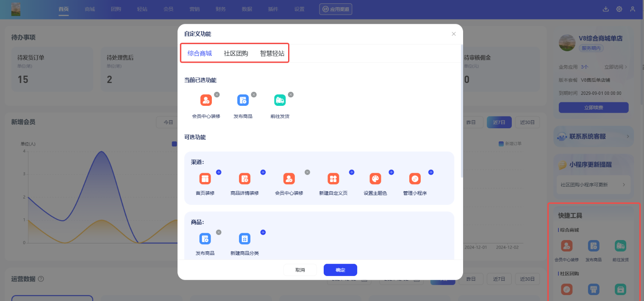Click the 取消 button
Image resolution: width=644 pixels, height=301 pixels.
click(x=300, y=270)
